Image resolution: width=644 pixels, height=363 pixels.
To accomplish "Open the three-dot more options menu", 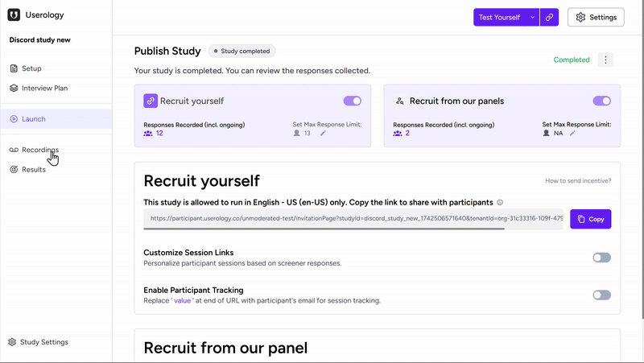I will tap(606, 60).
